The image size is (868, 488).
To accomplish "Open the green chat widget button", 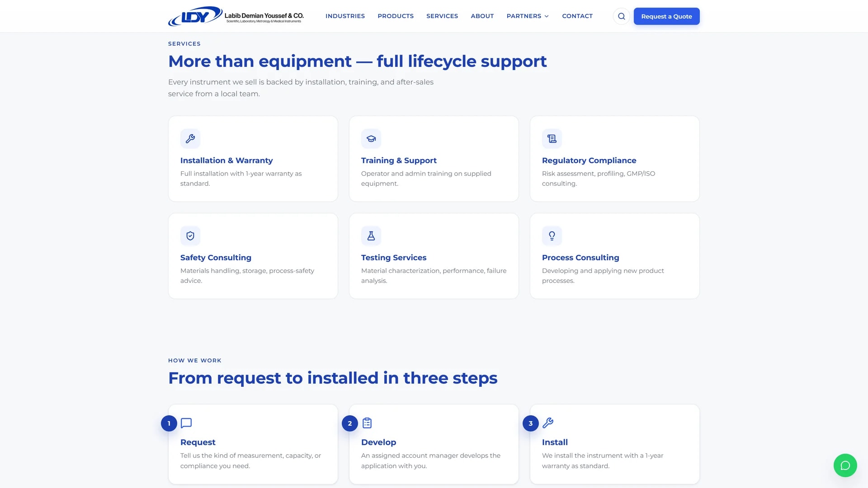I will pos(845,465).
